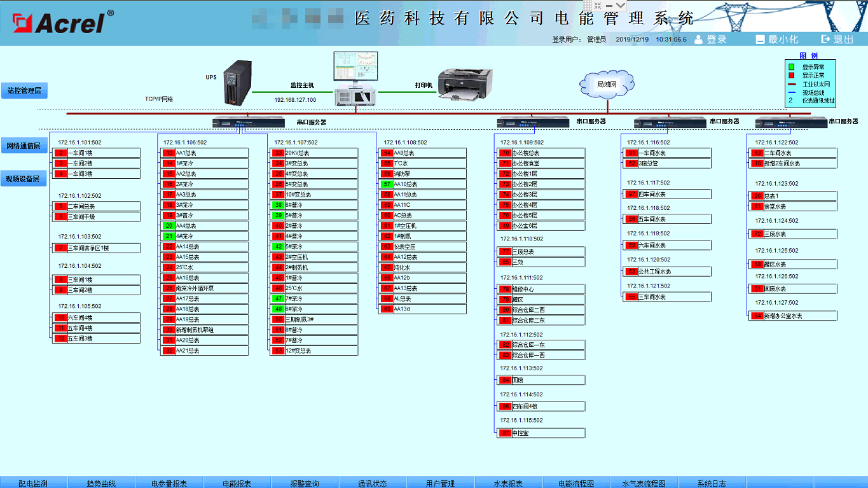Switch to the 趋势曲线 tab
The width and height of the screenshot is (868, 488).
(101, 483)
